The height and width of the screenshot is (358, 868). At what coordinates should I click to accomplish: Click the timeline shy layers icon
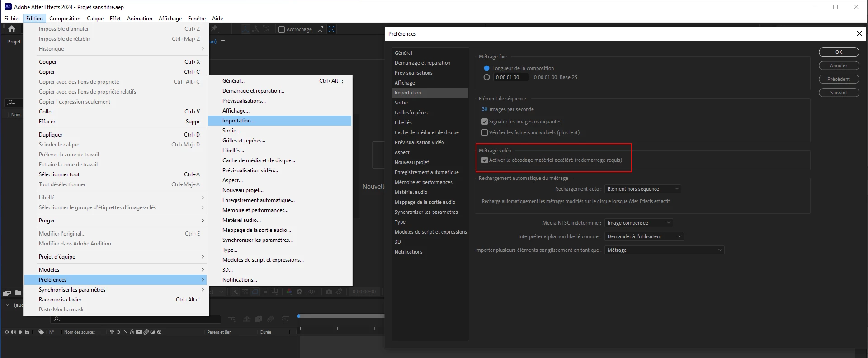[247, 319]
